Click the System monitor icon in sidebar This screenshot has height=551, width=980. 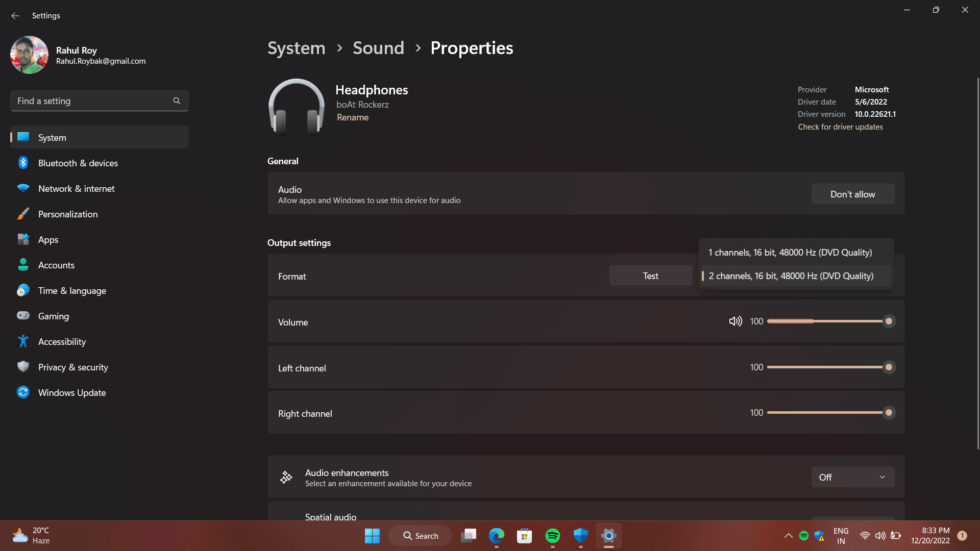[23, 137]
